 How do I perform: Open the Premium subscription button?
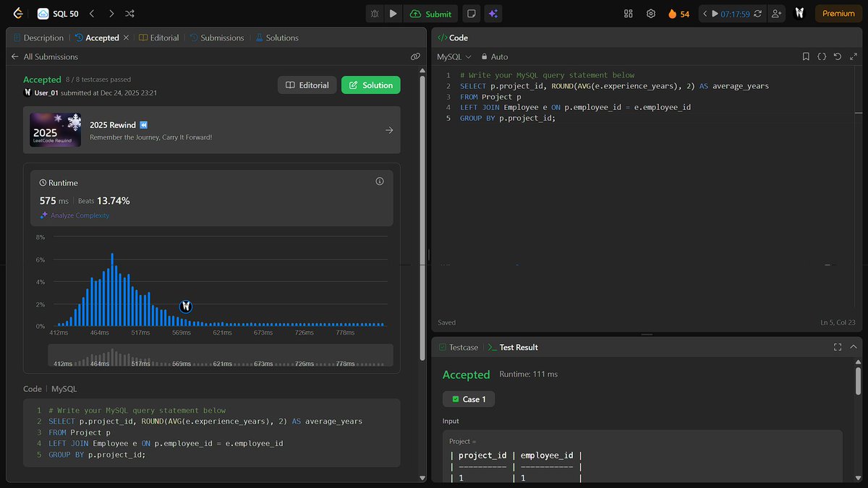(x=838, y=14)
